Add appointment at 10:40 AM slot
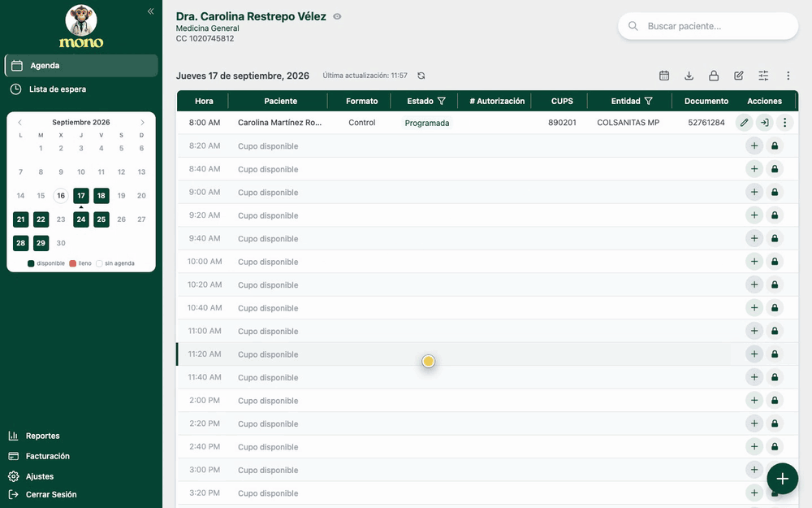This screenshot has width=812, height=508. click(x=754, y=308)
